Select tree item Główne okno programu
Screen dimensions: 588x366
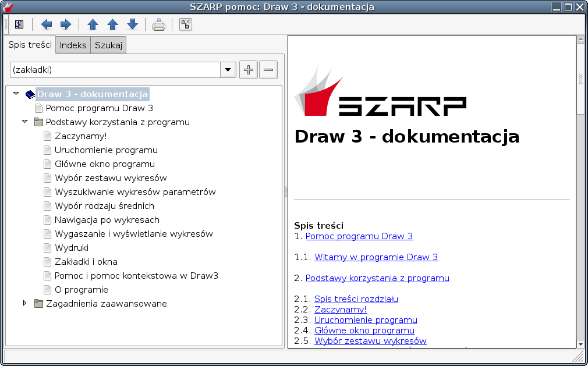(105, 164)
